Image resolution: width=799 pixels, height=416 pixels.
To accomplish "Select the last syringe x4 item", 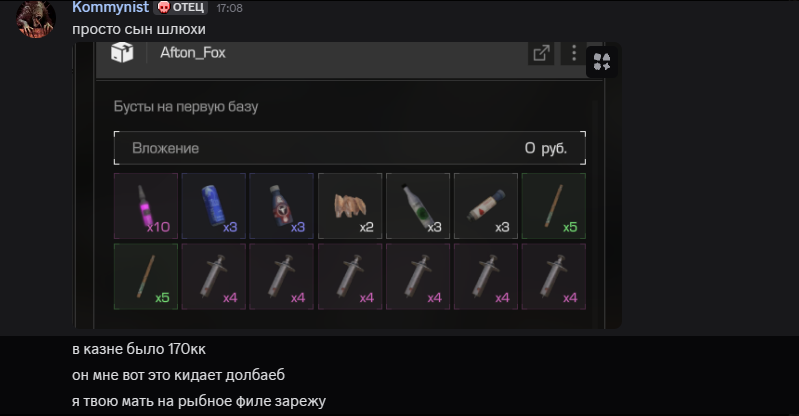I will (553, 276).
